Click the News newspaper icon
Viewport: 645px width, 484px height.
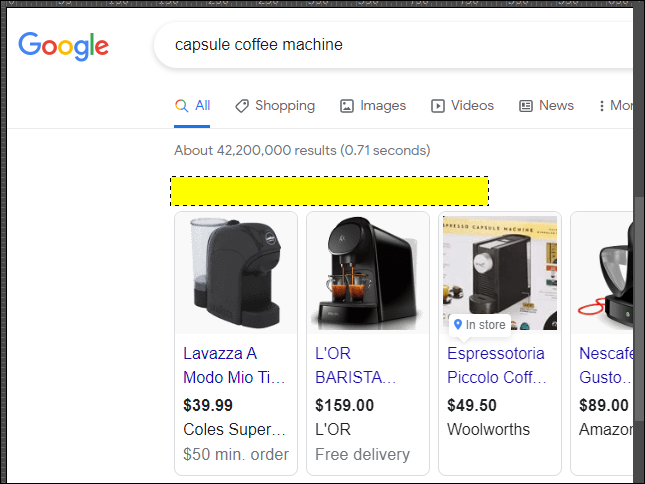[x=526, y=106]
